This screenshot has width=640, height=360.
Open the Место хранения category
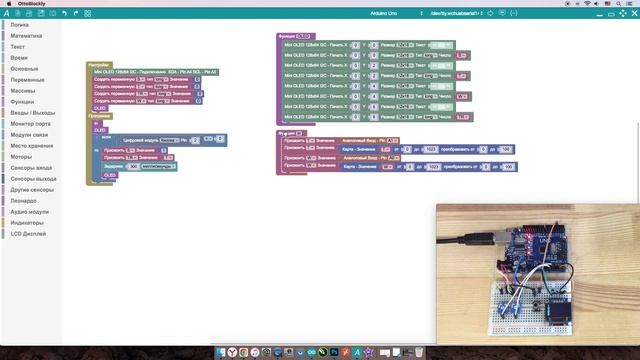coord(32,146)
